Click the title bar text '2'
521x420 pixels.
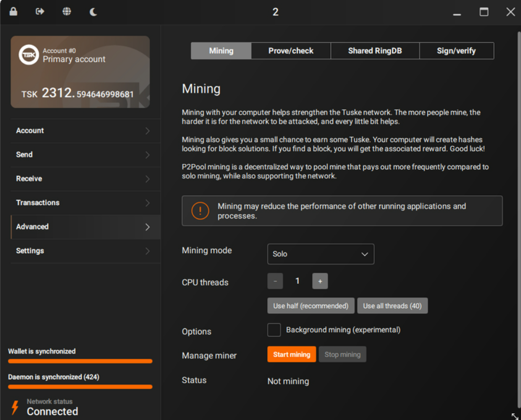click(276, 12)
